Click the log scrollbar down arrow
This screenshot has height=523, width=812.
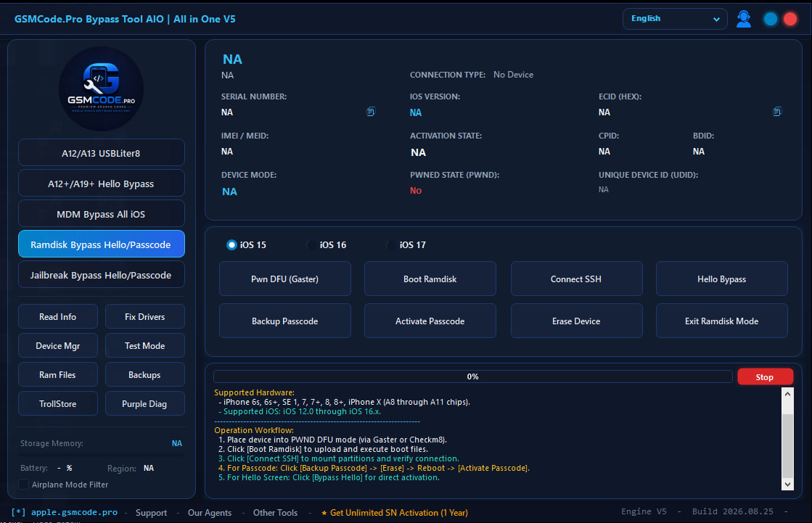(x=787, y=484)
